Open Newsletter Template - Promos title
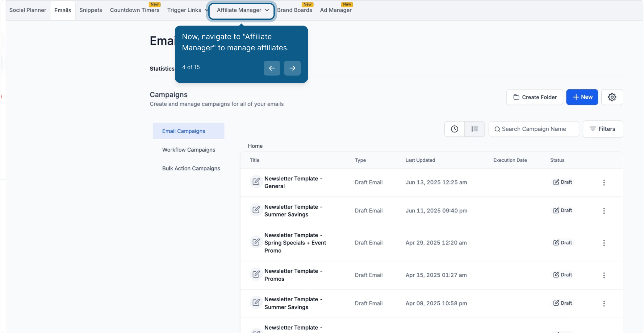The image size is (644, 333). tap(293, 275)
